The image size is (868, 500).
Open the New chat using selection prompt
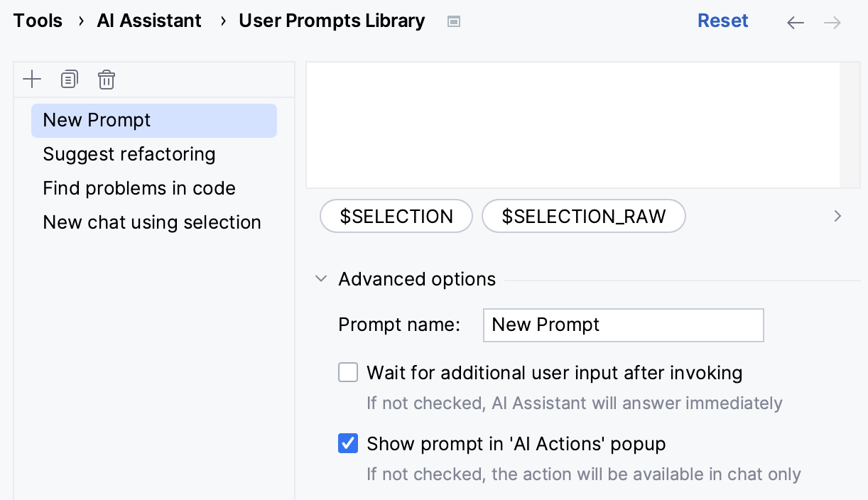click(152, 222)
